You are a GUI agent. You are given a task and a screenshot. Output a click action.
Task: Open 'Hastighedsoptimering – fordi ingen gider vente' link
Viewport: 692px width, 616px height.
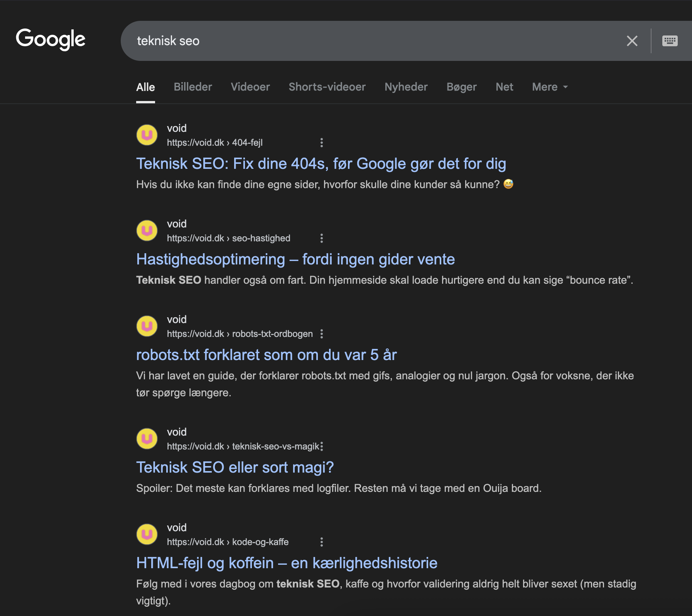click(295, 259)
